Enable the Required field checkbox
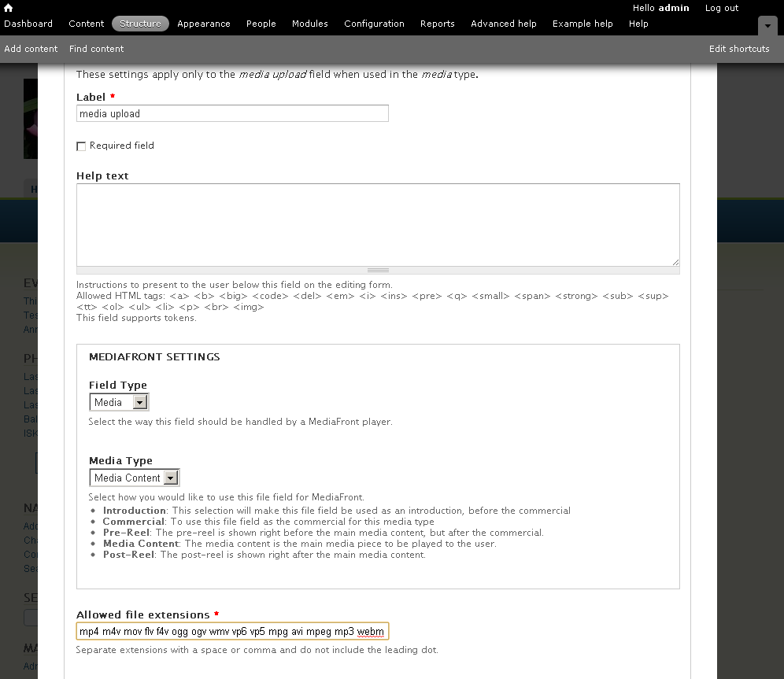The width and height of the screenshot is (784, 679). (x=81, y=146)
